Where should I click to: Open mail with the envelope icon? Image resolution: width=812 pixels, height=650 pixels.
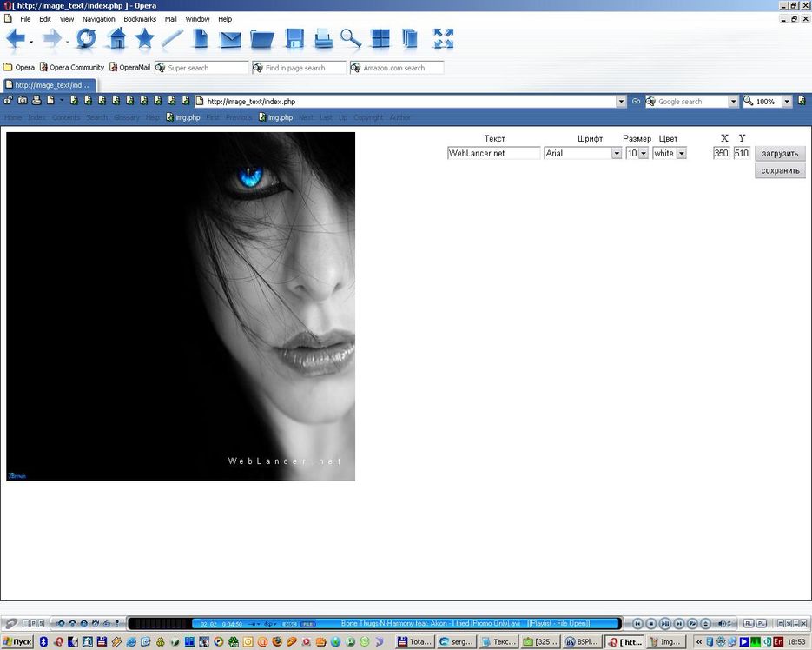click(x=230, y=40)
